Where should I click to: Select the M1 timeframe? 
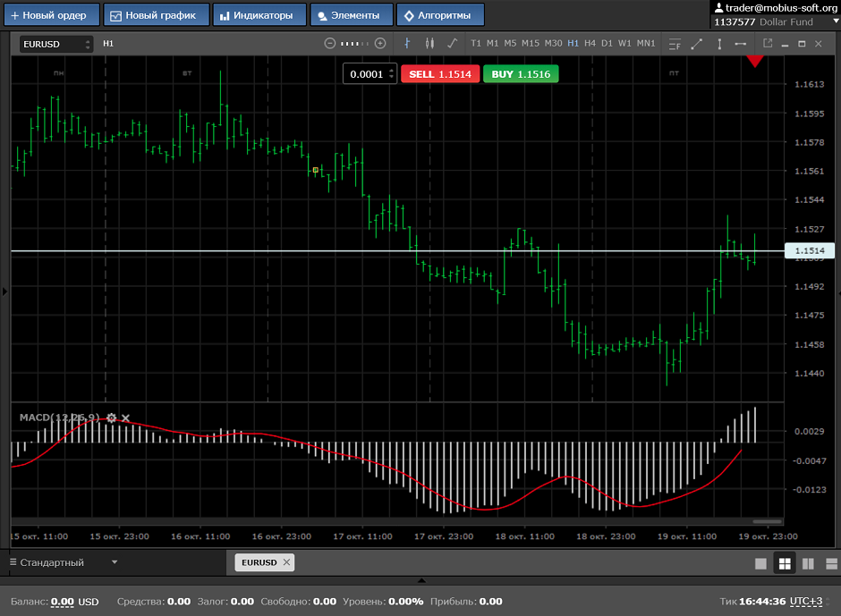492,44
